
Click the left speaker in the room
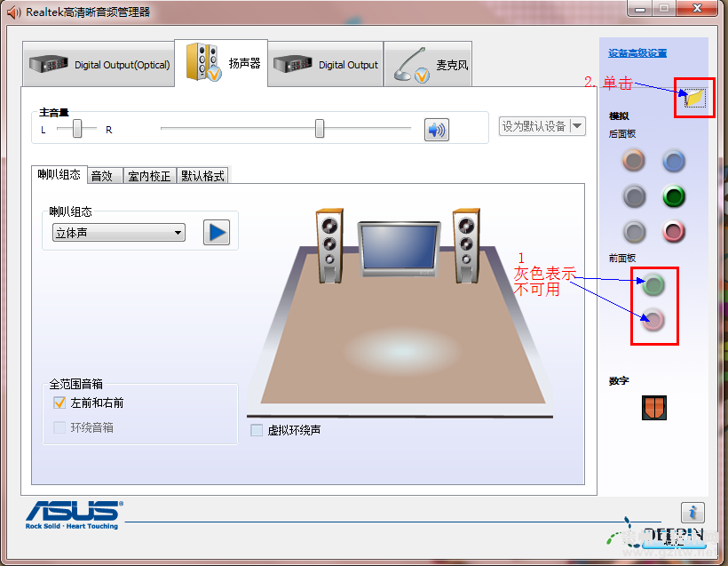[329, 245]
